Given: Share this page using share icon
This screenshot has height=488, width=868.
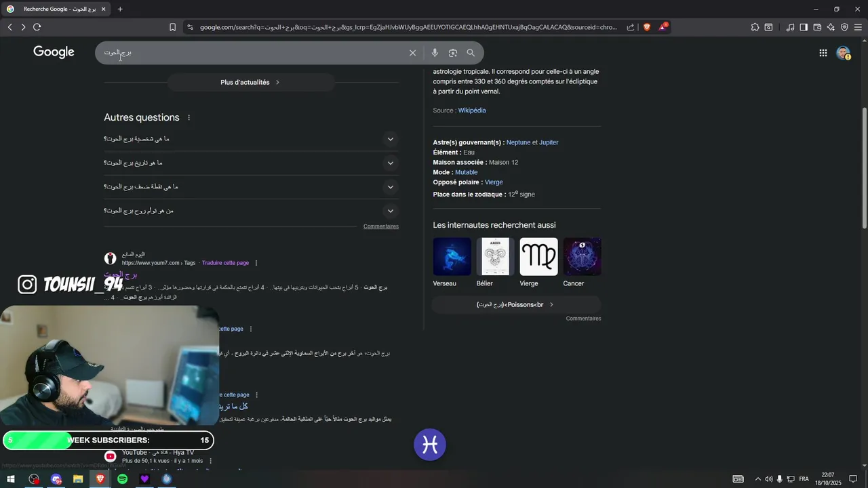Looking at the screenshot, I should click(x=631, y=27).
